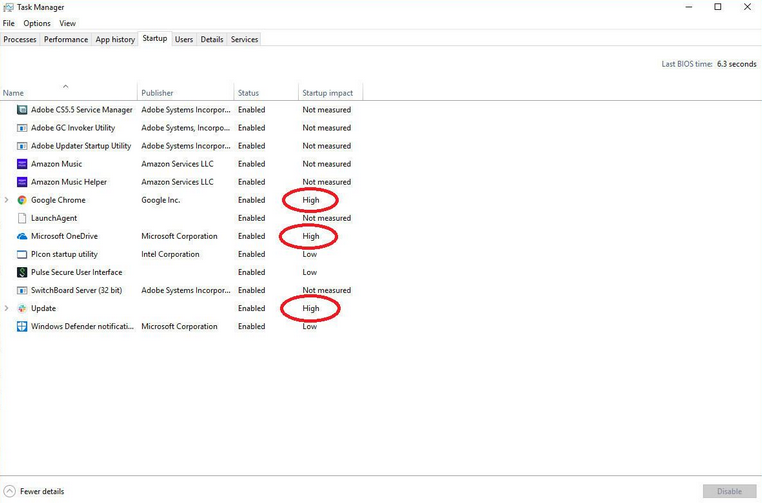Click the PIcon startup utility icon

[x=22, y=254]
